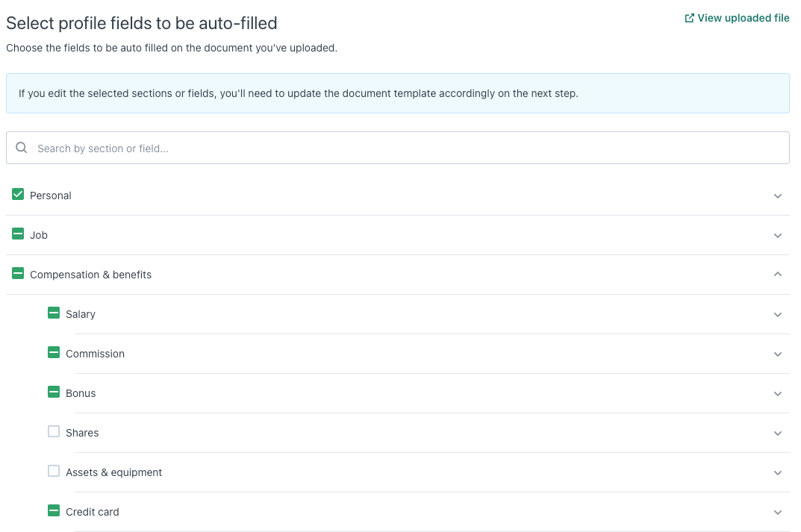Screen dimensions: 801x532
Task: Toggle the Compensation & benefits checkbox
Action: tap(17, 273)
